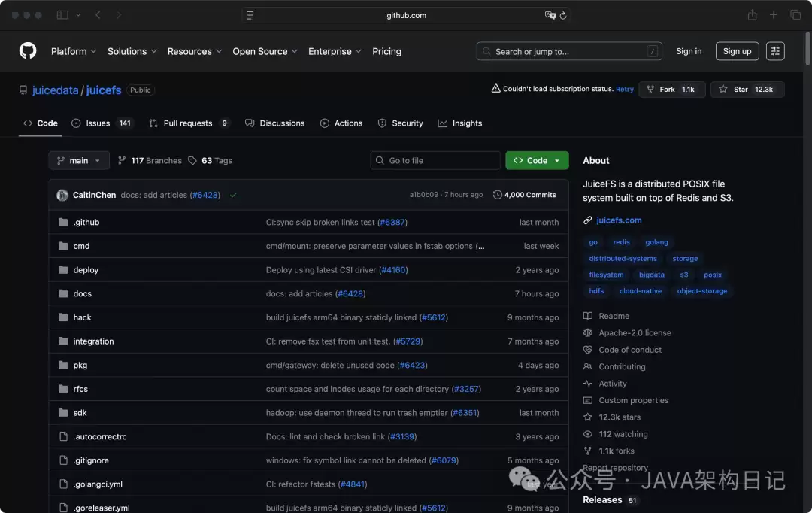Open the appearance settings icon beside Sign up

pos(775,51)
